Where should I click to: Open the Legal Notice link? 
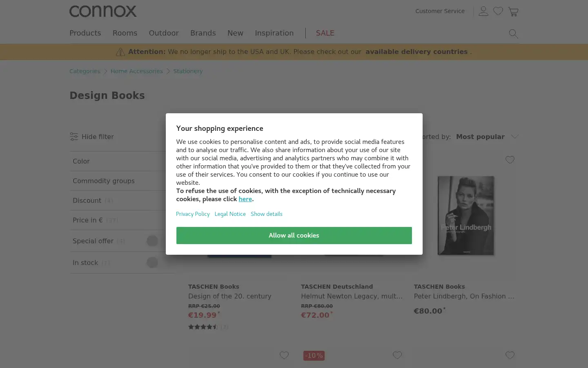click(230, 214)
